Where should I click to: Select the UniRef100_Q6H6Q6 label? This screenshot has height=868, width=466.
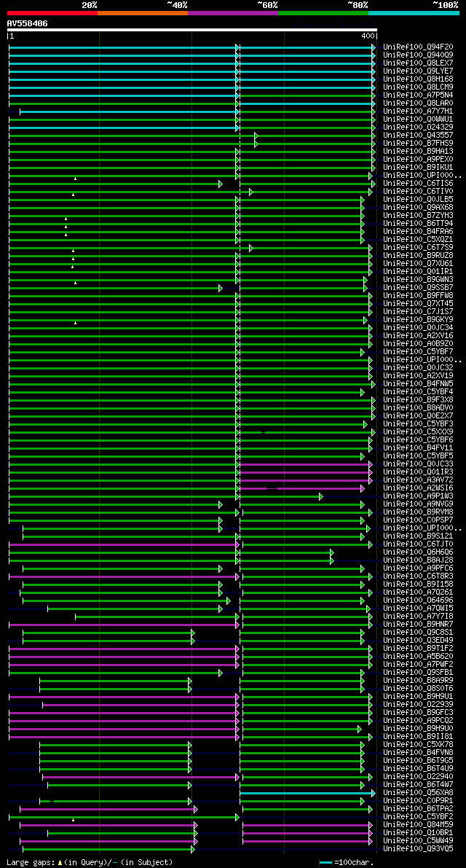point(418,553)
